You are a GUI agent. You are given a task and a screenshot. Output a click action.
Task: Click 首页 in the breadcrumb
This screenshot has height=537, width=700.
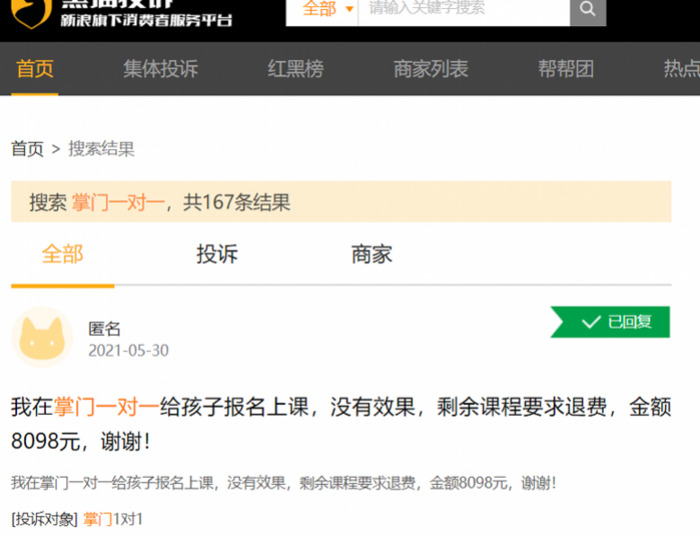point(27,149)
